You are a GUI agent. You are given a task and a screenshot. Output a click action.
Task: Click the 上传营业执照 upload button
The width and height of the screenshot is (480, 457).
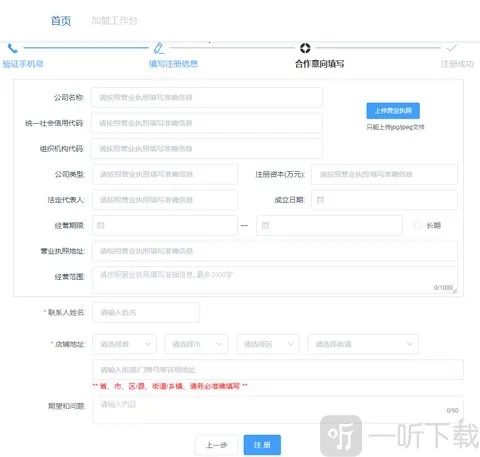pyautogui.click(x=393, y=111)
